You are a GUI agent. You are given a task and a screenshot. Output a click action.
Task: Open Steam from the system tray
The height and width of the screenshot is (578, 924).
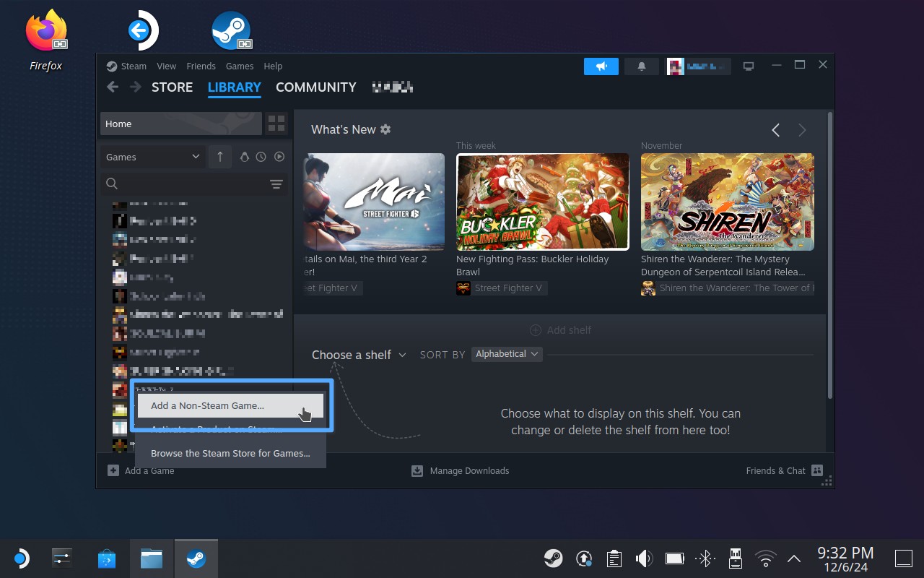point(554,558)
